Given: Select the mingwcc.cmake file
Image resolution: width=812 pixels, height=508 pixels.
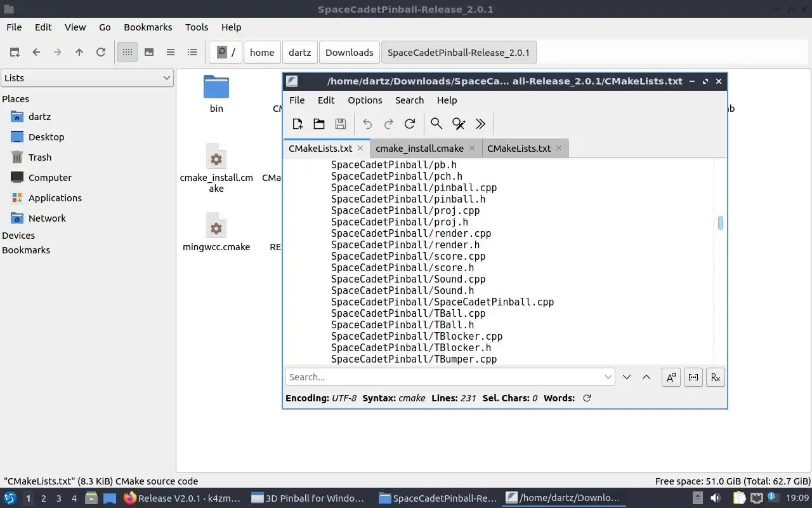Looking at the screenshot, I should [216, 232].
